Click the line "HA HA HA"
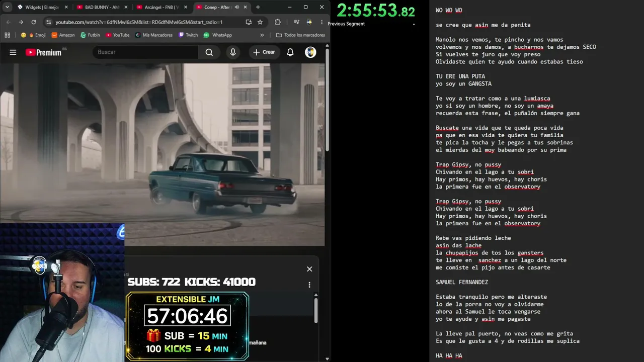The image size is (644, 362). pos(449,356)
